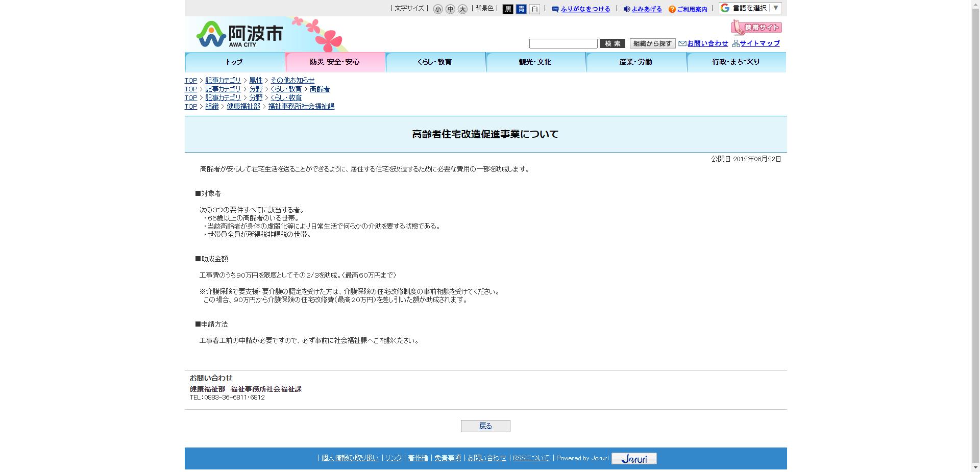Click the small font size (小) icon
Viewport: 980px width, 472px height.
coord(437,9)
